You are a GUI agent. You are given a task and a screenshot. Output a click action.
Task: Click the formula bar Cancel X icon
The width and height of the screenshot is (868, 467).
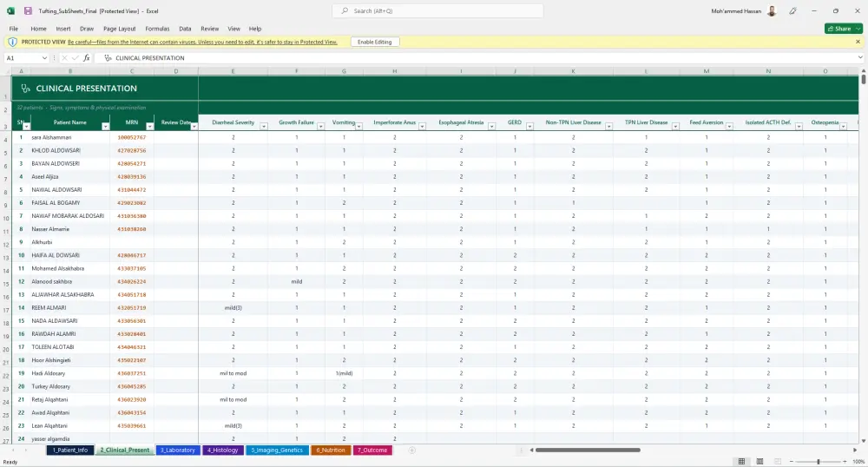tap(64, 58)
